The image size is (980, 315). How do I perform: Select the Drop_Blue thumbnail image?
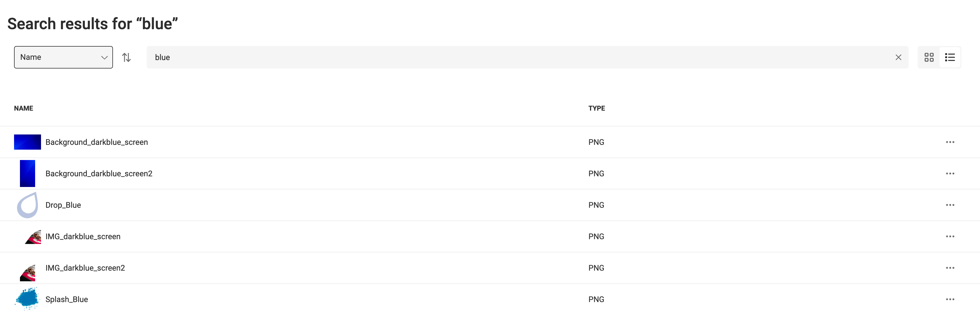click(x=27, y=205)
